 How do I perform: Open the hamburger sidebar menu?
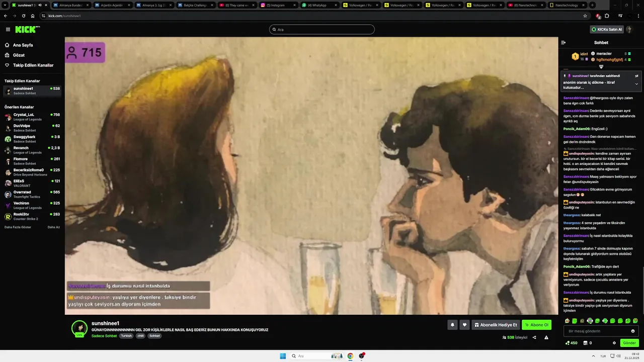click(8, 30)
